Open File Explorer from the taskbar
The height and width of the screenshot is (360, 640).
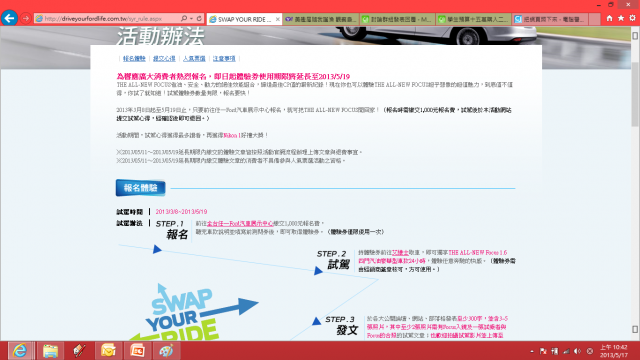(x=50, y=351)
